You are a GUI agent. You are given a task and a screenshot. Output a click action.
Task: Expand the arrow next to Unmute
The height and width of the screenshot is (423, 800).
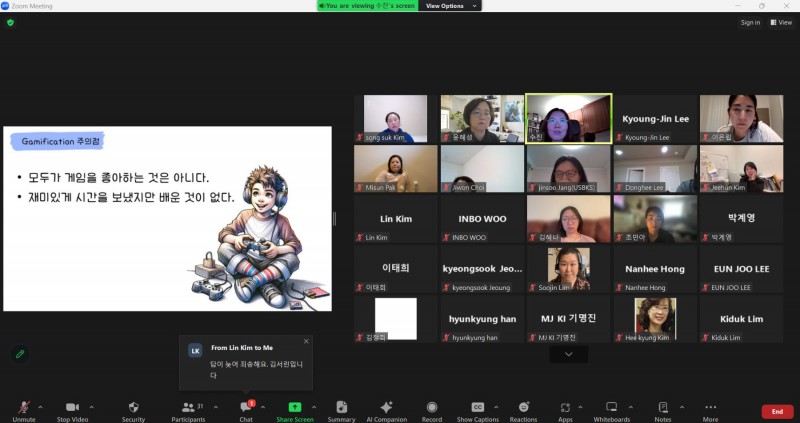41,406
